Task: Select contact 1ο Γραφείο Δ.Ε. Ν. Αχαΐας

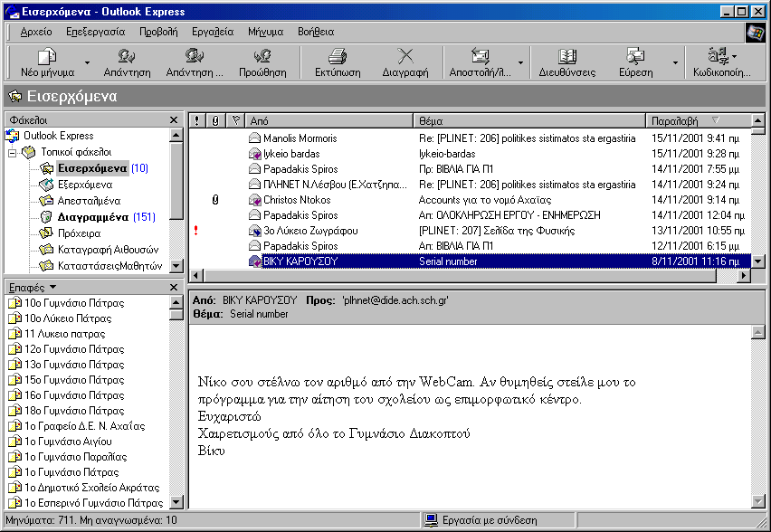Action: [x=84, y=426]
